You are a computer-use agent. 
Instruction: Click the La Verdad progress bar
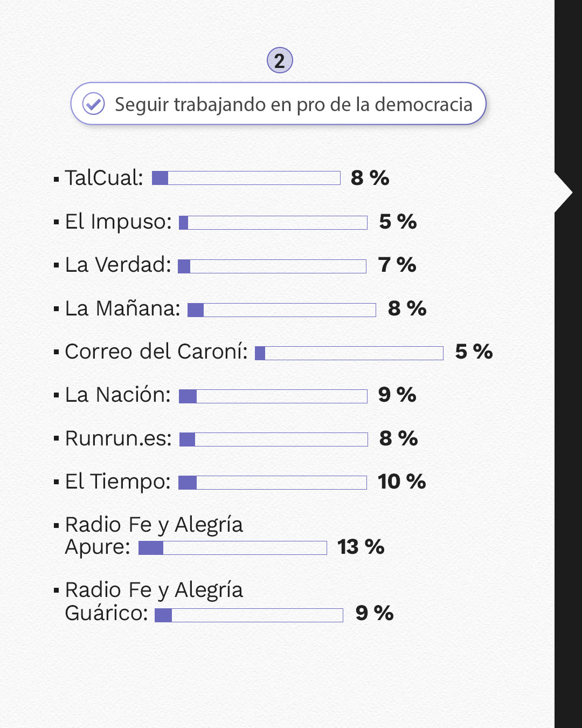(x=272, y=266)
